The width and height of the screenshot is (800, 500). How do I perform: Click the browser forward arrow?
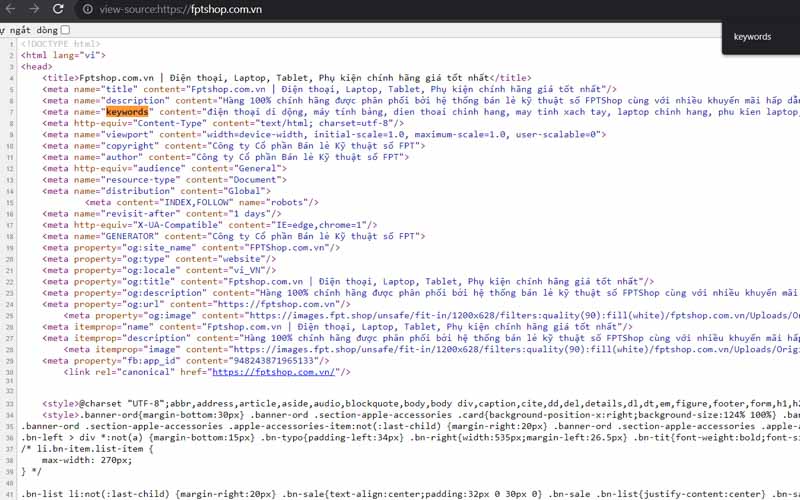(x=34, y=9)
